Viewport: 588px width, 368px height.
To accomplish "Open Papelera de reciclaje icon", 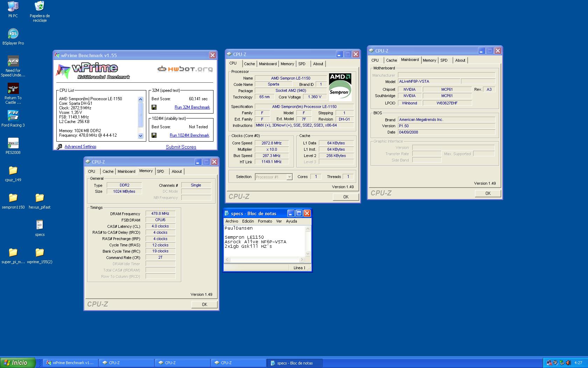I will [x=40, y=12].
